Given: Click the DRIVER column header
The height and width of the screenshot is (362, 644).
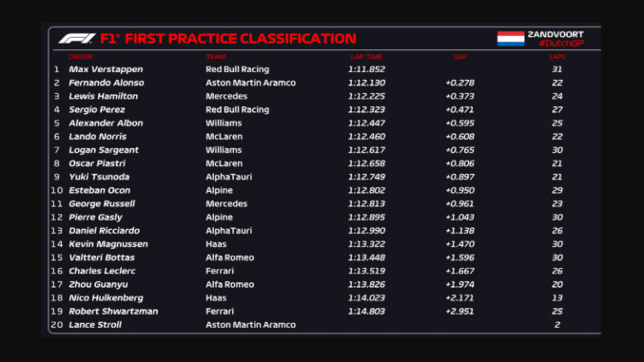Looking at the screenshot, I should coord(81,57).
